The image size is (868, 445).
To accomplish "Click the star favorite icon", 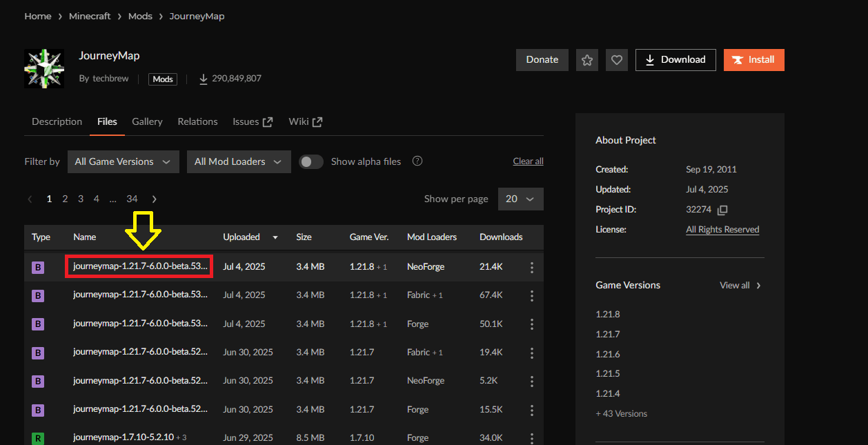I will (587, 60).
